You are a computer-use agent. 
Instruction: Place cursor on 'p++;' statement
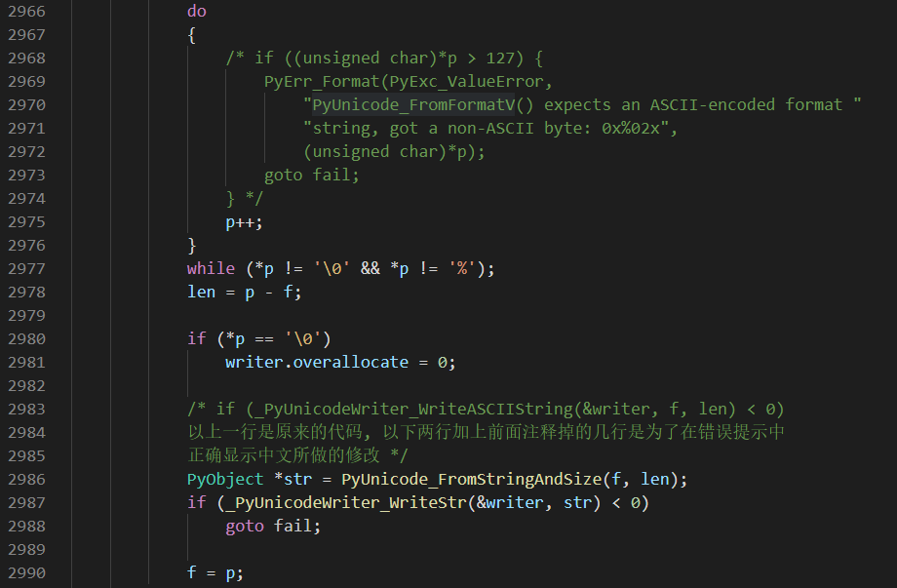point(245,222)
